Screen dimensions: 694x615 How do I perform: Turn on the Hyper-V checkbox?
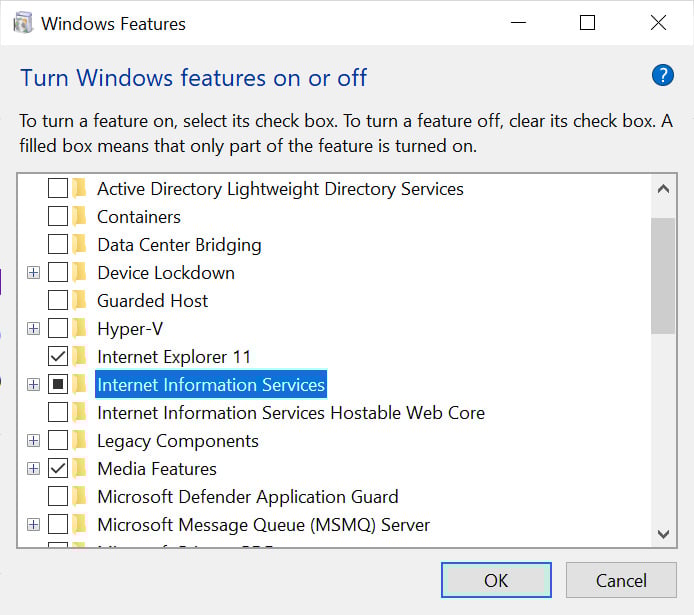(58, 328)
